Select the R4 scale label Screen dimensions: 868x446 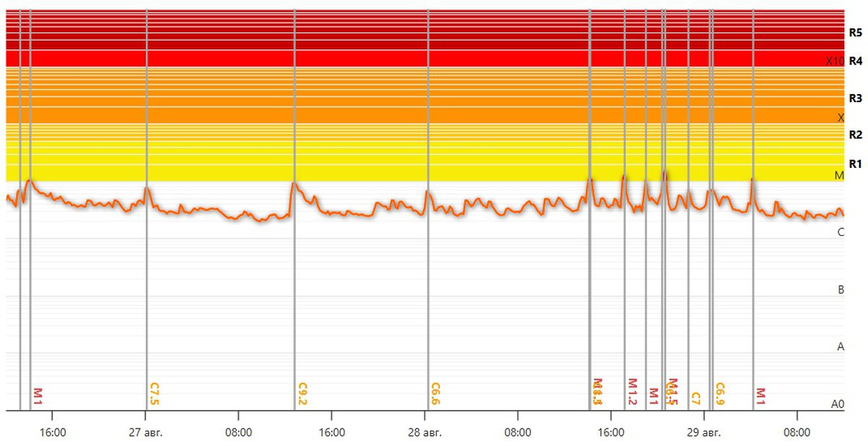856,61
